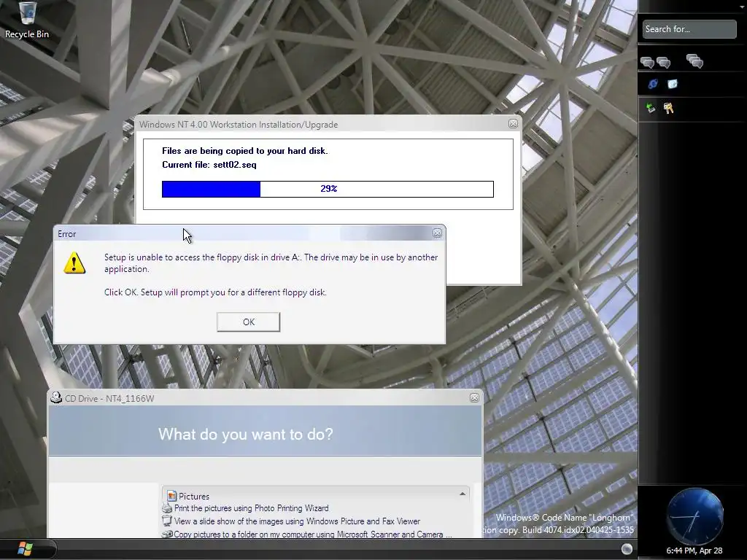
Task: Close the CD Drive - NT4_1166W window
Action: click(x=474, y=398)
